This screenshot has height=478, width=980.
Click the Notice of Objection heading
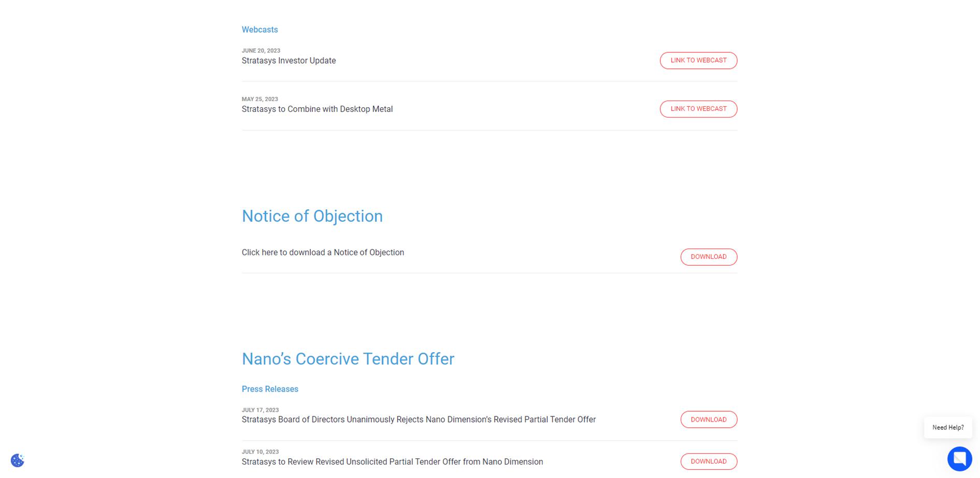pyautogui.click(x=312, y=216)
